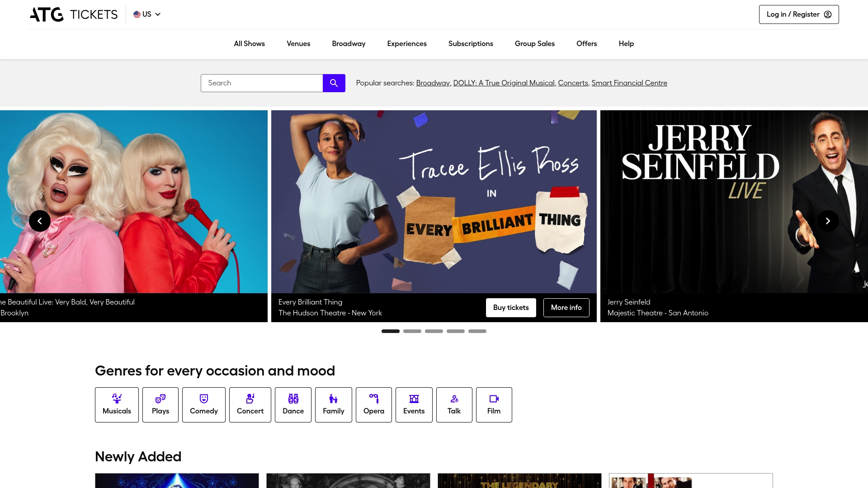868x488 pixels.
Task: Click the Log in / Register button
Action: click(x=799, y=14)
